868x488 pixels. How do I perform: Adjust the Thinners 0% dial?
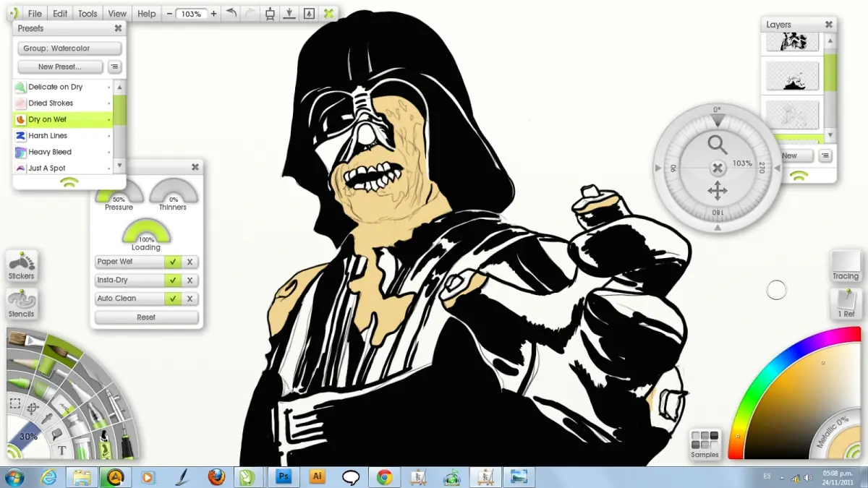pos(174,192)
